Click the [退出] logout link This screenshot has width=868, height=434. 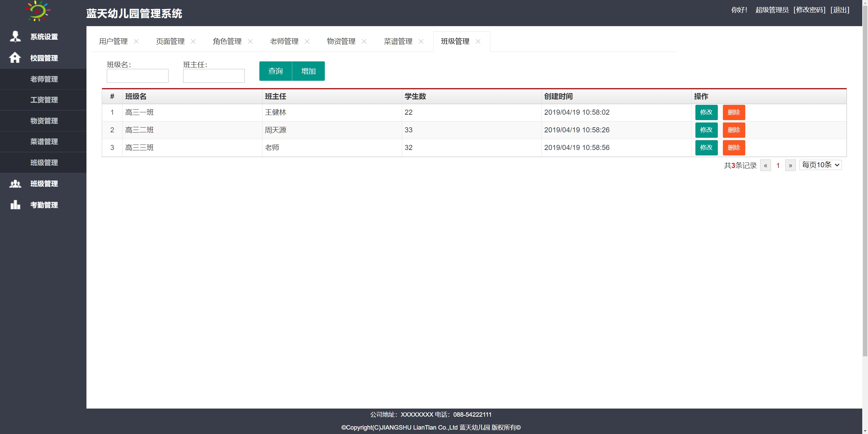840,10
